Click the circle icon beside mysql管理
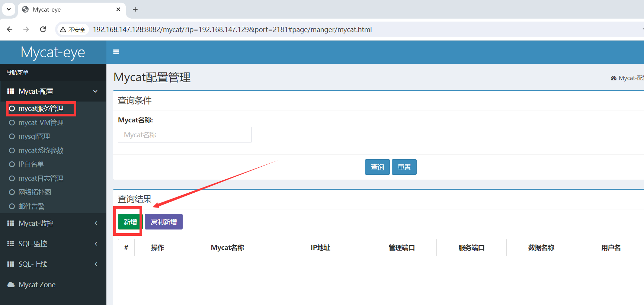This screenshot has height=305, width=644. [12, 137]
